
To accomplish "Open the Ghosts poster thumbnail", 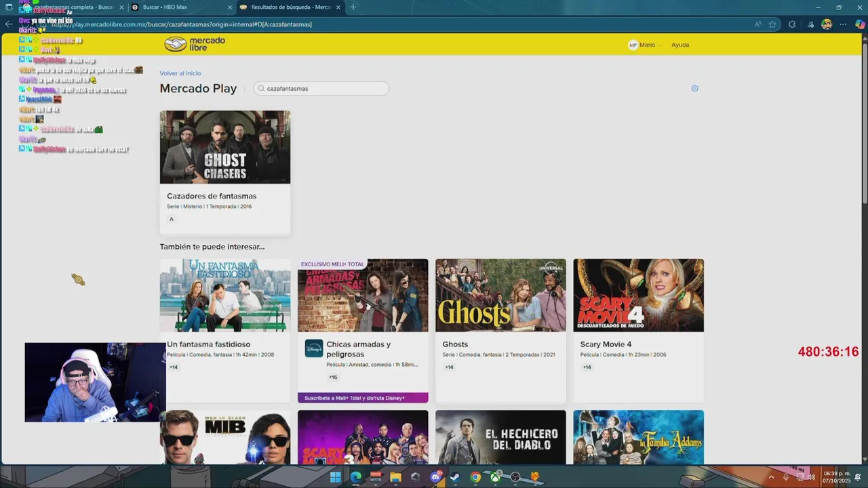I will coord(500,296).
